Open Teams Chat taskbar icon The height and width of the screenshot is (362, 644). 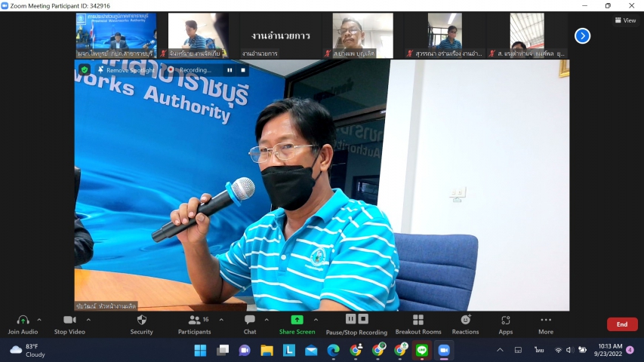tap(245, 351)
